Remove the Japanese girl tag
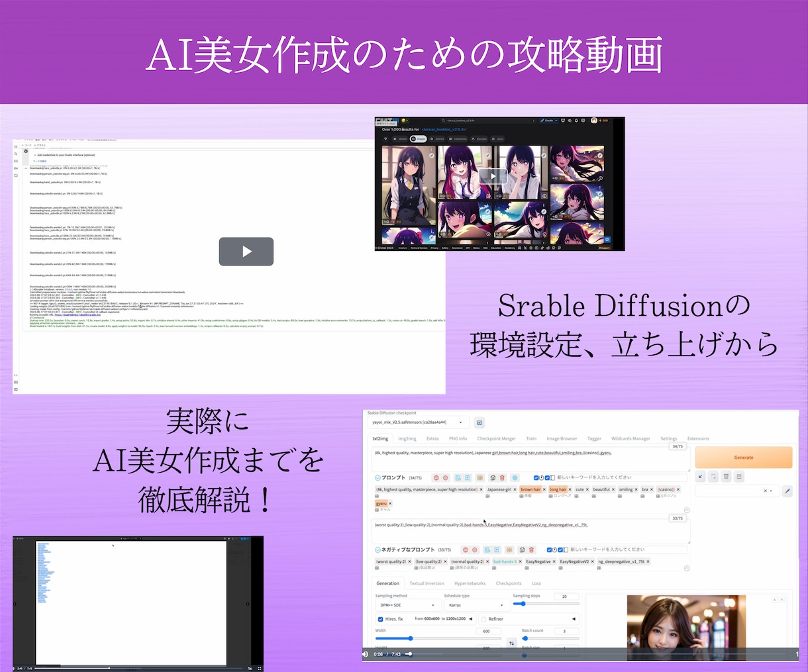 (x=515, y=489)
